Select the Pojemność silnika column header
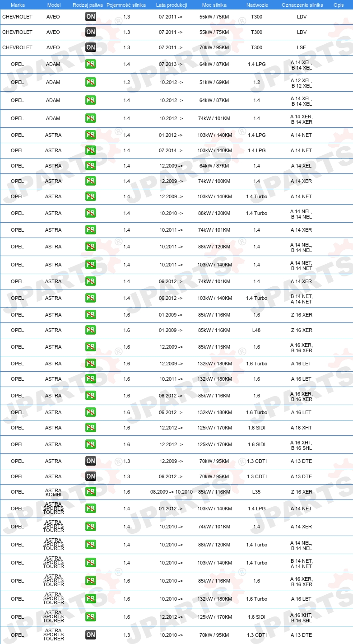353x644 pixels. pos(126,5)
